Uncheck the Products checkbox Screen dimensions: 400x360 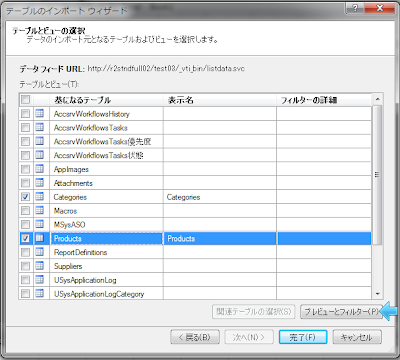25,238
